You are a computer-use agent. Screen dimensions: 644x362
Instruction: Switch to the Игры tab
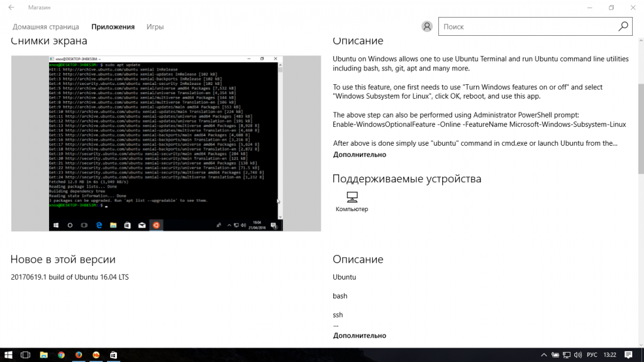[x=155, y=26]
